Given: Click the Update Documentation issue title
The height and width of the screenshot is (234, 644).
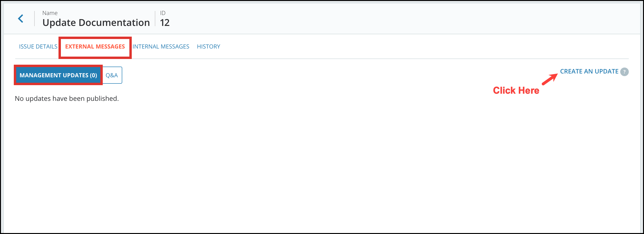Looking at the screenshot, I should [96, 23].
